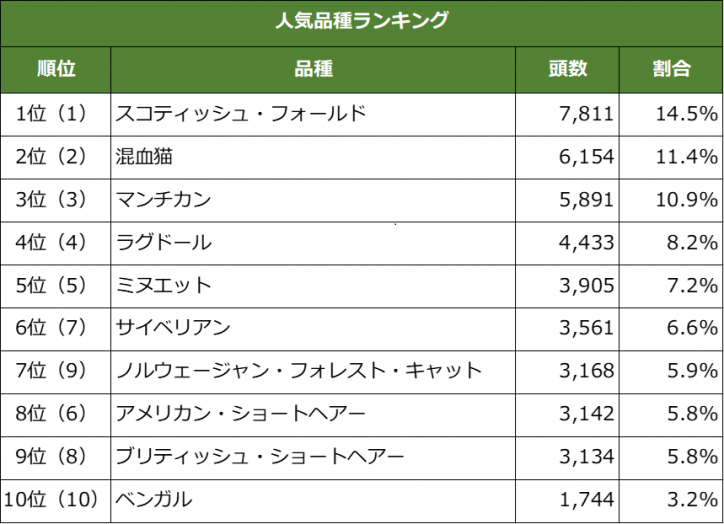724x524 pixels.
Task: Click the 7,811 head count cell
Action: tap(567, 114)
